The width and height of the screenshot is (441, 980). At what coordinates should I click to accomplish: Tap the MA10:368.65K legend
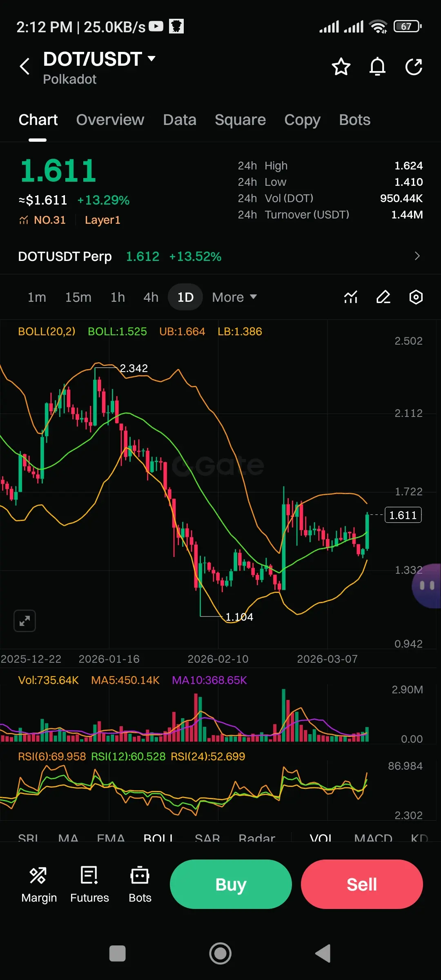(x=209, y=680)
